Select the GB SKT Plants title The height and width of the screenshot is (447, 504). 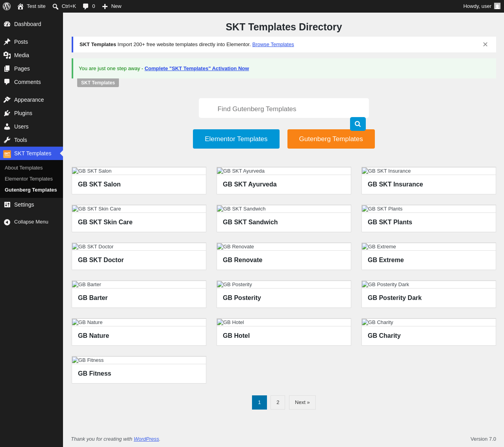click(x=390, y=222)
